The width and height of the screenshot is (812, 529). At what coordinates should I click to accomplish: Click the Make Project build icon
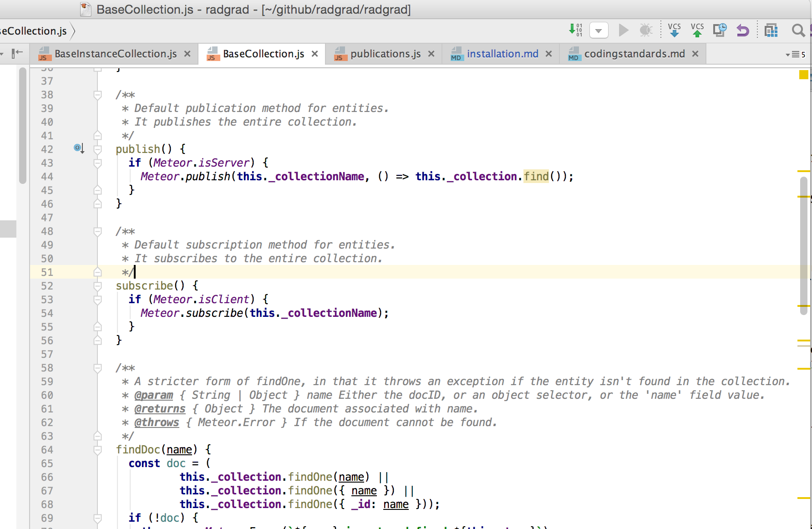pos(575,30)
